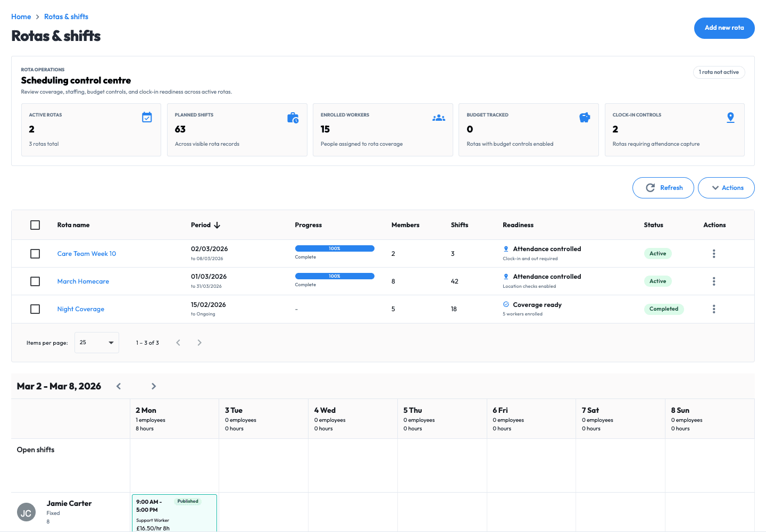Click the '1 rota not active' badge

tap(719, 72)
